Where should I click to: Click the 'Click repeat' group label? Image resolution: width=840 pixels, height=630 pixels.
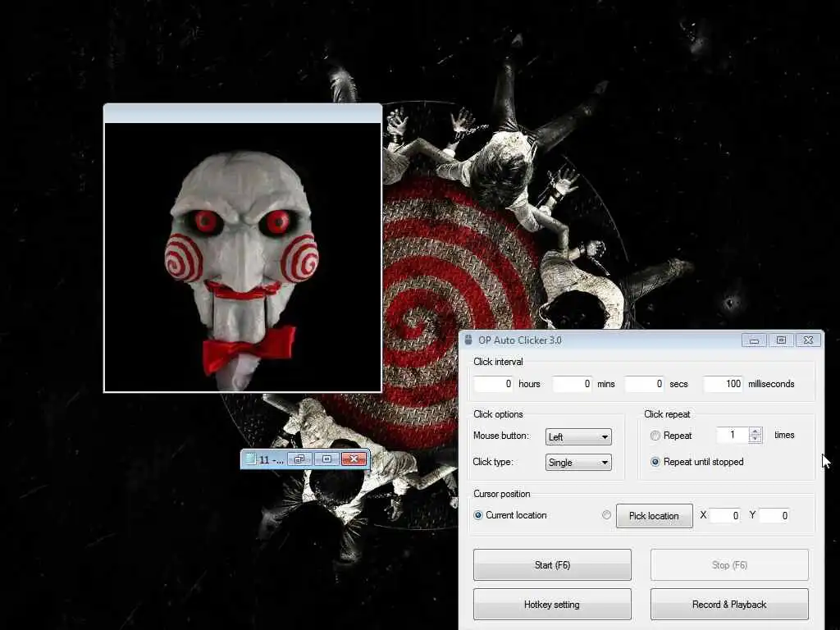[x=667, y=414]
